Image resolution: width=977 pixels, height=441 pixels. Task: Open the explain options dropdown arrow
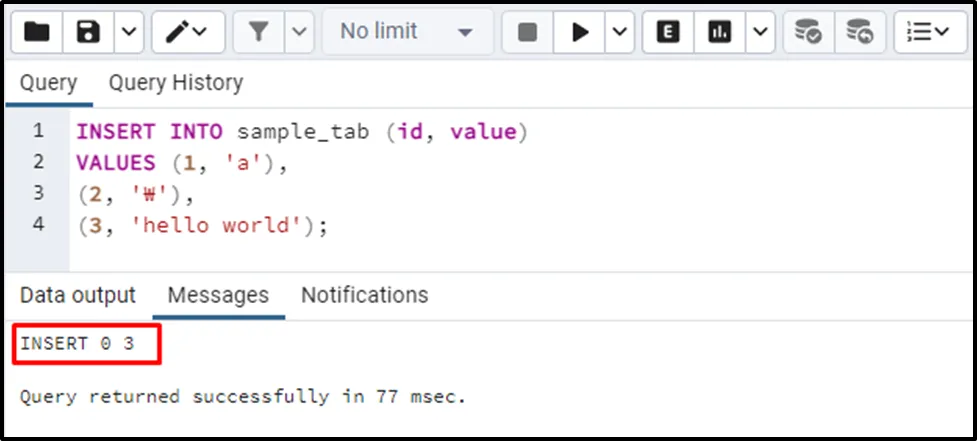click(x=760, y=32)
